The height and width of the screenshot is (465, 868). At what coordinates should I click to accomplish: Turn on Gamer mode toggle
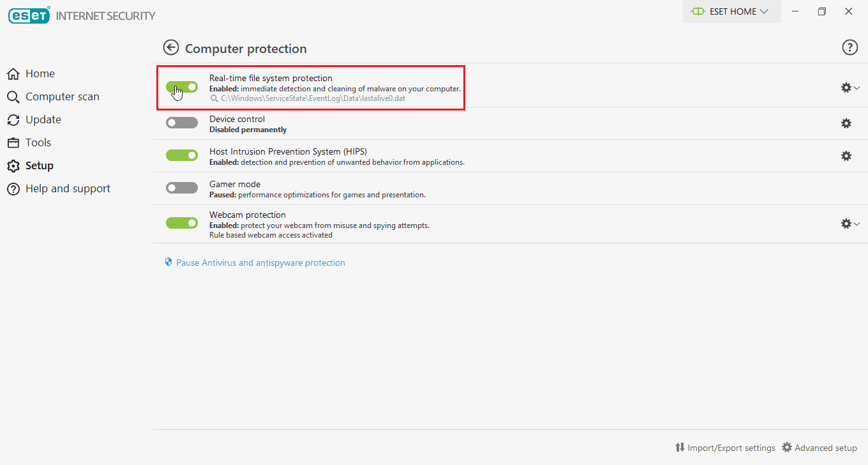point(182,188)
